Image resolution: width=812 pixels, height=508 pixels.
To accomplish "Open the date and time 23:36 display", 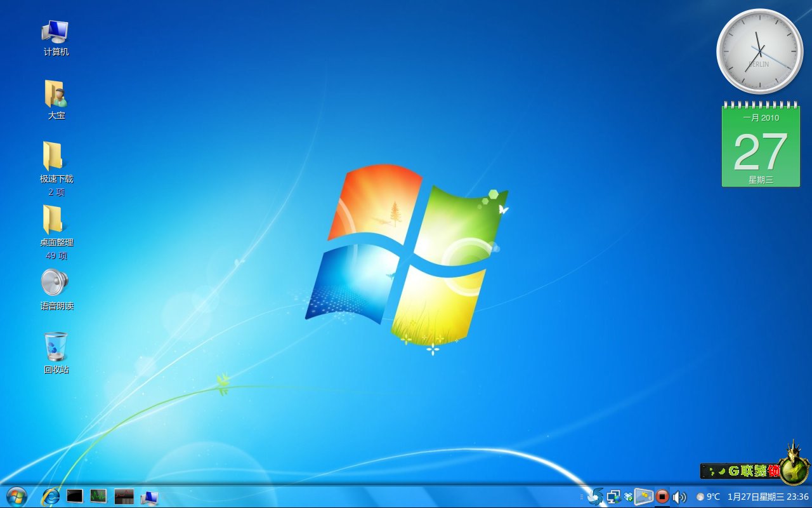I will point(768,497).
